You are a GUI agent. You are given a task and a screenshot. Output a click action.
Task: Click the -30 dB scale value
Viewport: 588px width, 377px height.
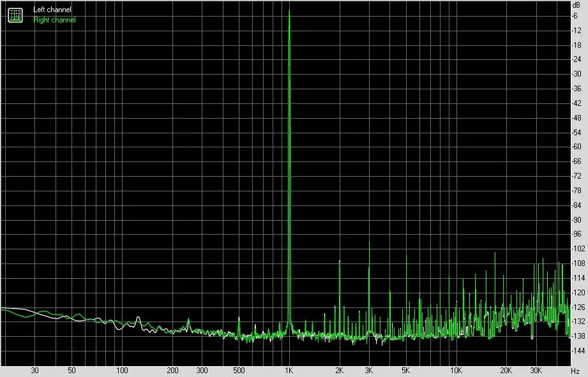tap(577, 74)
